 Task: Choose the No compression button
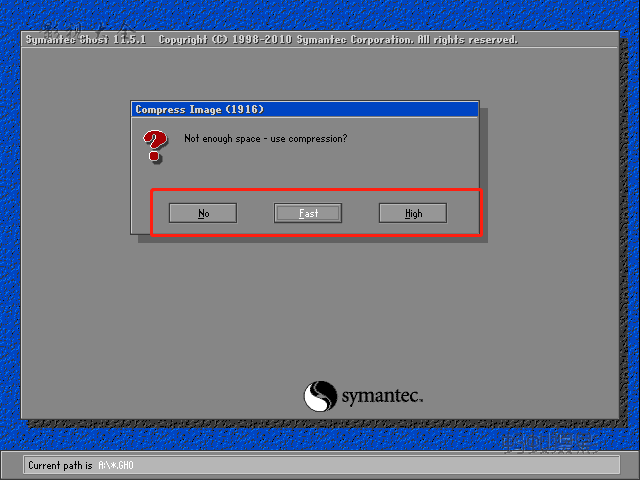click(x=203, y=213)
